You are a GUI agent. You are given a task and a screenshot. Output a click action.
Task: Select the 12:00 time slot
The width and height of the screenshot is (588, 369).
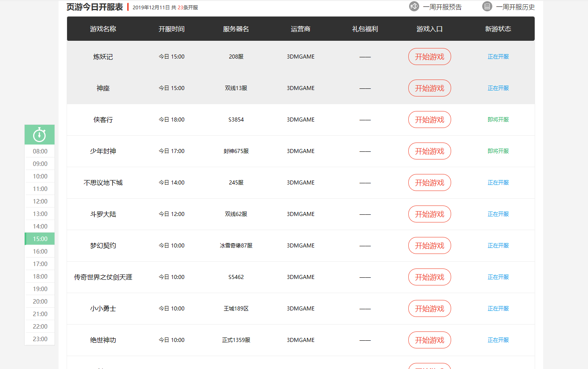40,201
